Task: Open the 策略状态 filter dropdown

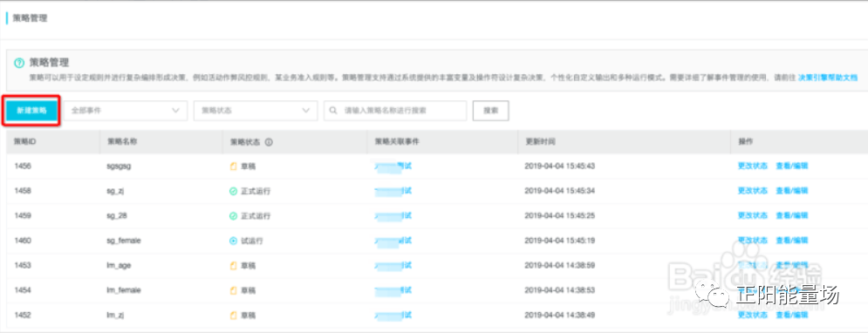Action: pos(256,111)
